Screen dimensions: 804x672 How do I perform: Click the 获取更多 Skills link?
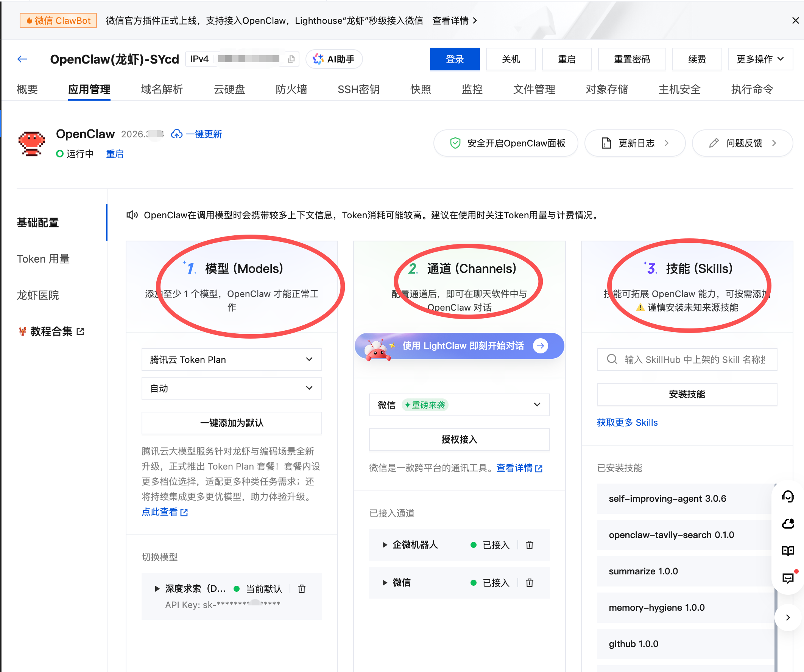click(627, 422)
